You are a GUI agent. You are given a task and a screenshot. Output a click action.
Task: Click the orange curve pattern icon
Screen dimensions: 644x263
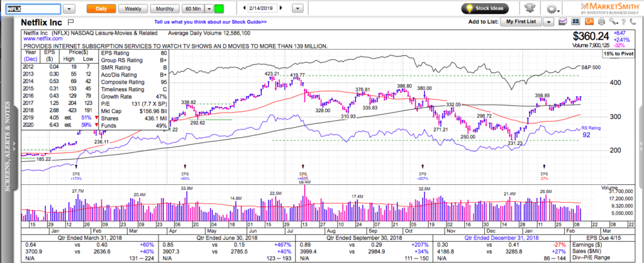(x=589, y=21)
